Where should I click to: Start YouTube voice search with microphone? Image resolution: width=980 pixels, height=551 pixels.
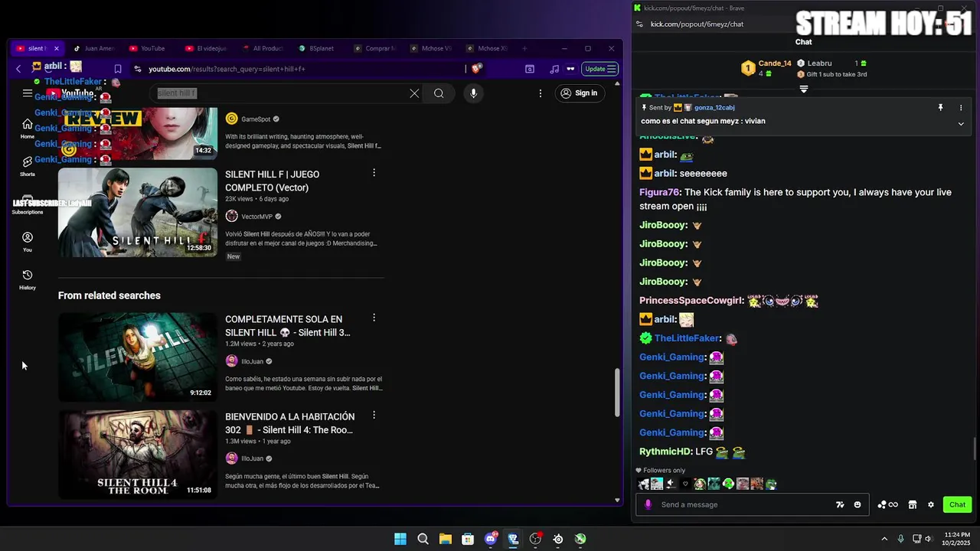[x=473, y=93]
